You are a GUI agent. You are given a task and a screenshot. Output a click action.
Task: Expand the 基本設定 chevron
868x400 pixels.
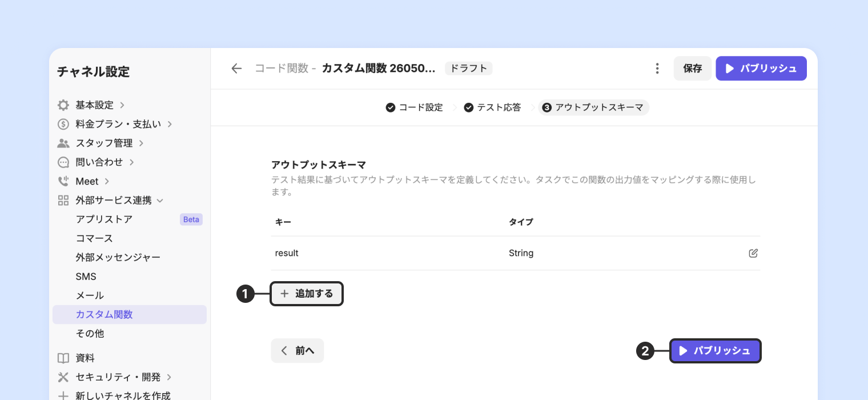pyautogui.click(x=122, y=105)
